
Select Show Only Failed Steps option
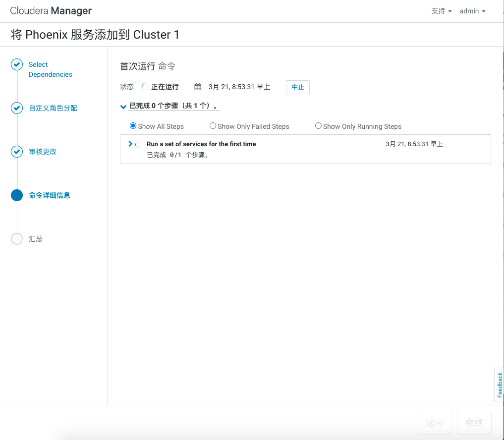(213, 126)
